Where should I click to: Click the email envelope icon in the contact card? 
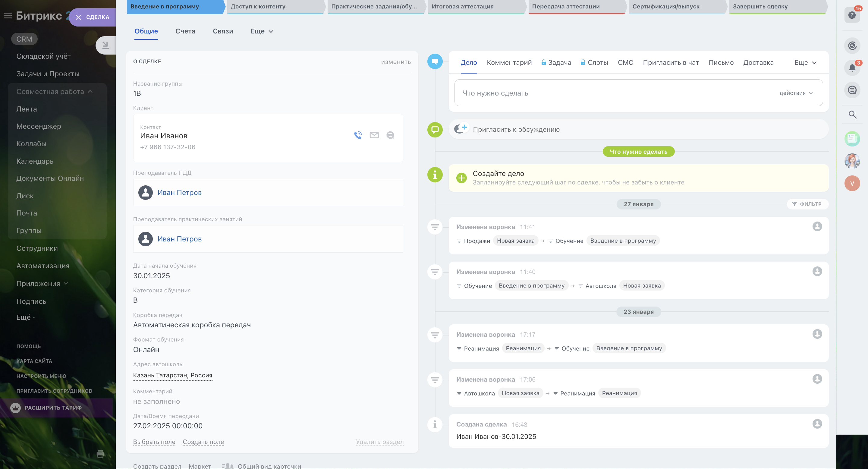tap(374, 135)
